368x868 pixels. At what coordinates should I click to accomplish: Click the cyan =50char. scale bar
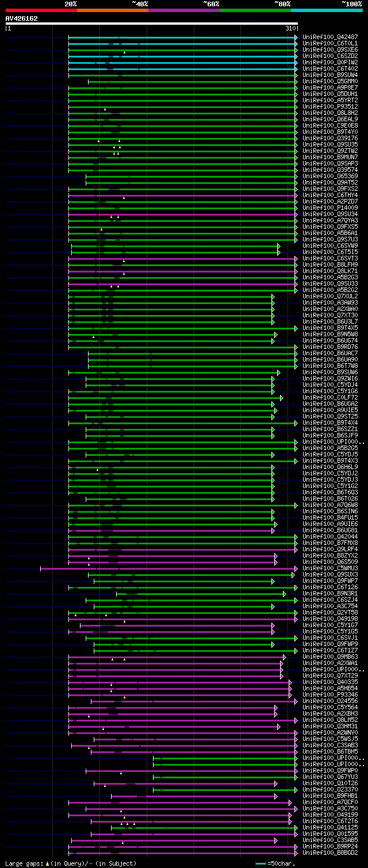262,863
